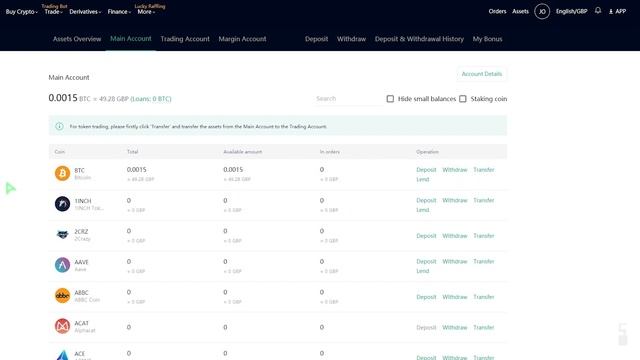Change language via English/GBP selector

coord(571,11)
